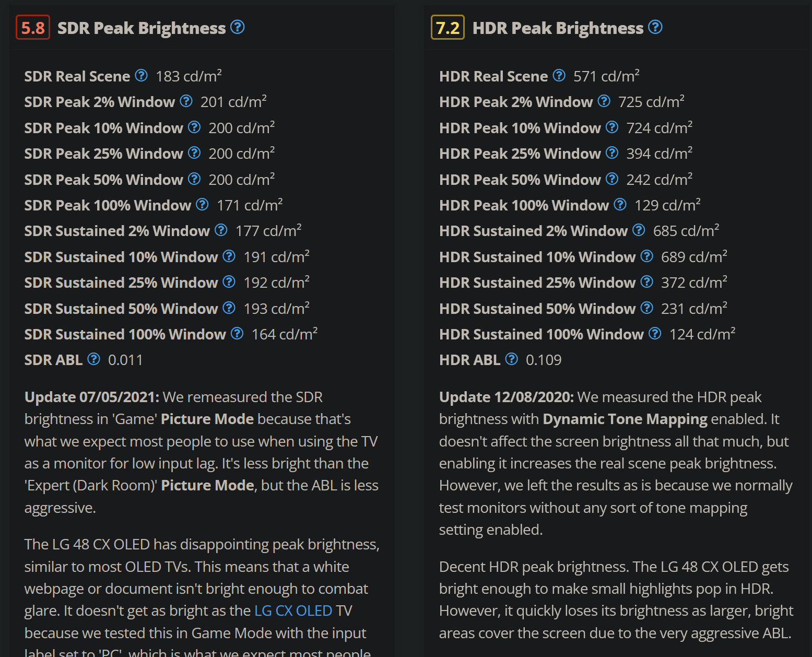Screen dimensions: 812x657
Task: Click help icon for HDR Sustained 100% Window
Action: click(x=655, y=333)
